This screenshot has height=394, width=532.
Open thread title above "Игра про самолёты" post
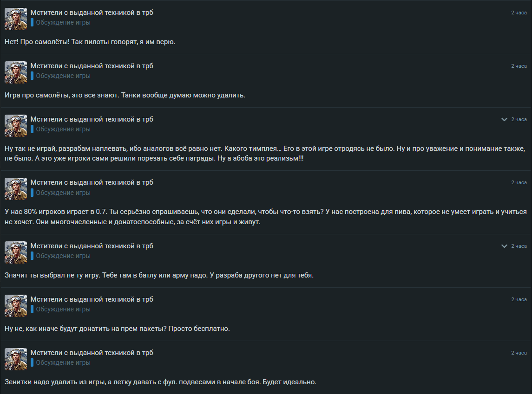click(92, 66)
